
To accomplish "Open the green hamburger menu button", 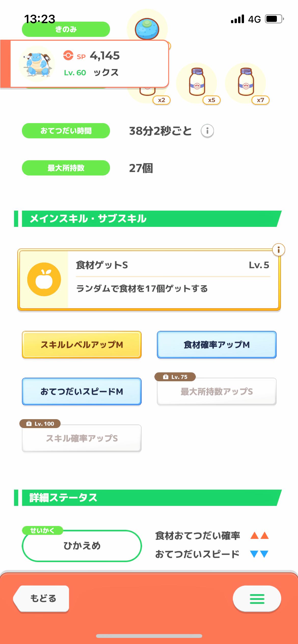I will point(257,599).
